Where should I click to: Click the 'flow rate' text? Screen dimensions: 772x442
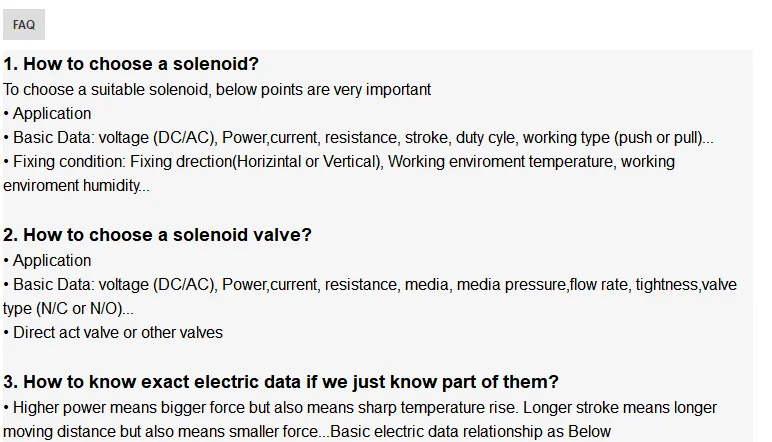(x=598, y=284)
